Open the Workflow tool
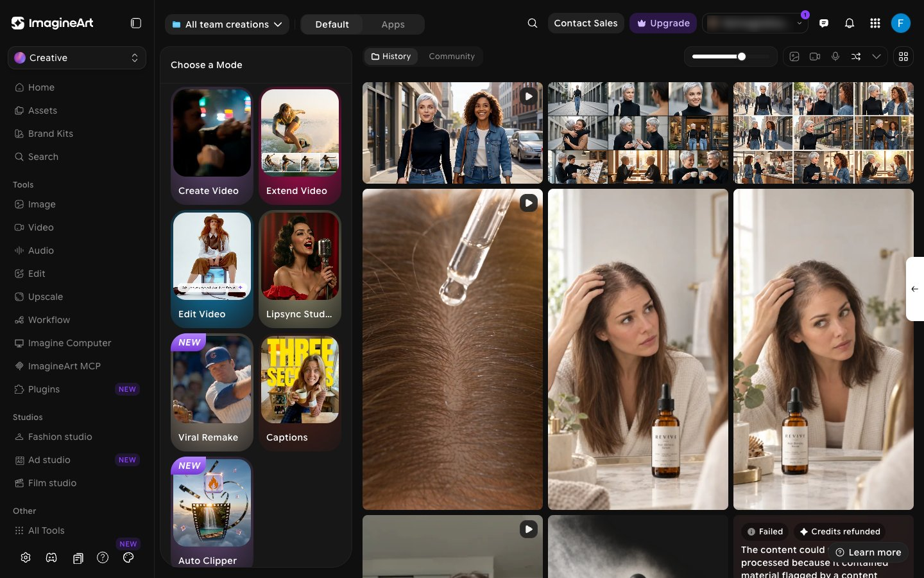 [77, 320]
